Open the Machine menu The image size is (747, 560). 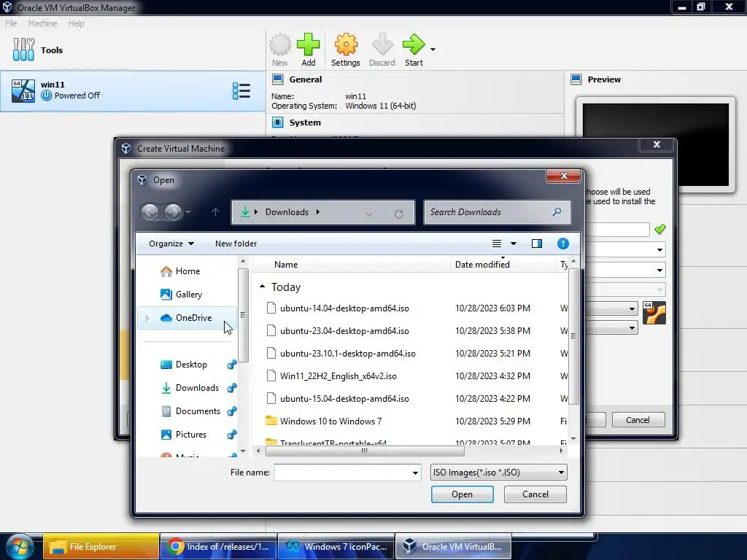(x=42, y=23)
